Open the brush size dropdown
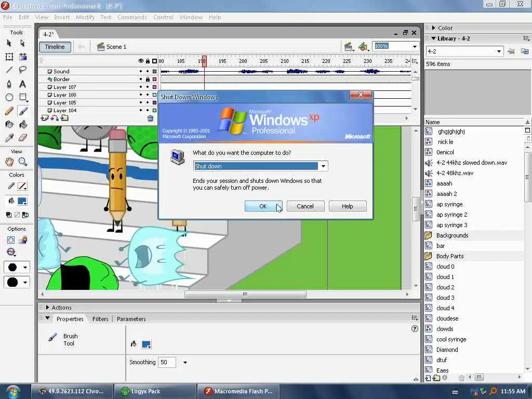This screenshot has height=399, width=532. [25, 268]
